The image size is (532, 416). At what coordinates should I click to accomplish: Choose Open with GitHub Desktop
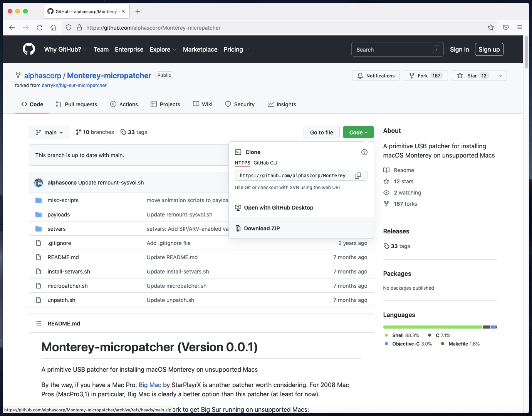pos(301,208)
